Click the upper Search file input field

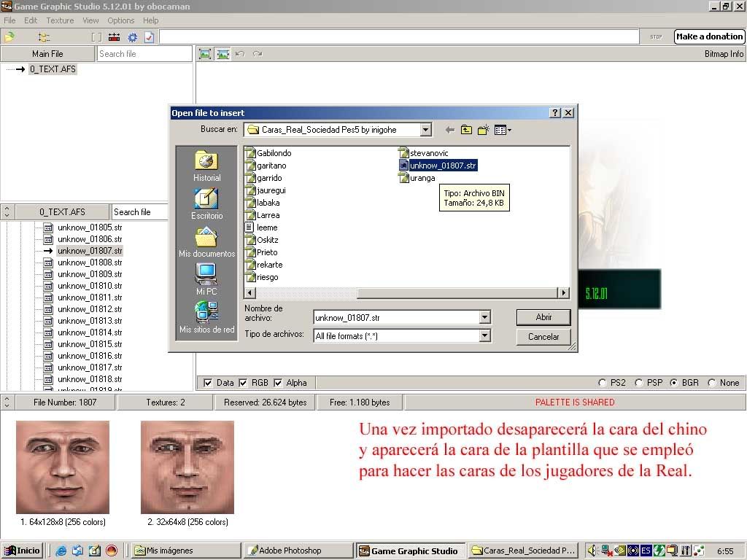pyautogui.click(x=144, y=54)
